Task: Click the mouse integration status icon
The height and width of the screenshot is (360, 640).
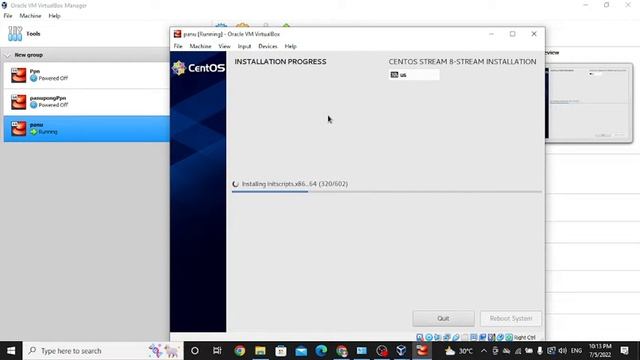Action: pos(500,337)
